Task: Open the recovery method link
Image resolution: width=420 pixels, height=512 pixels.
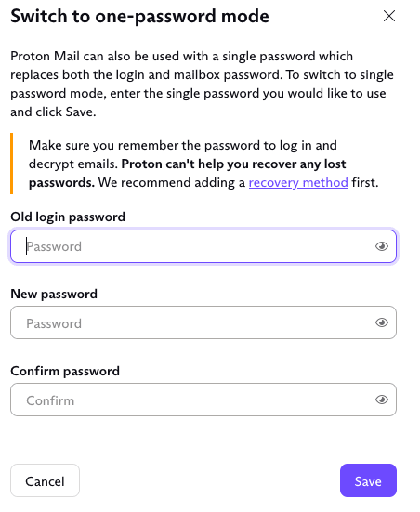Action: [298, 182]
